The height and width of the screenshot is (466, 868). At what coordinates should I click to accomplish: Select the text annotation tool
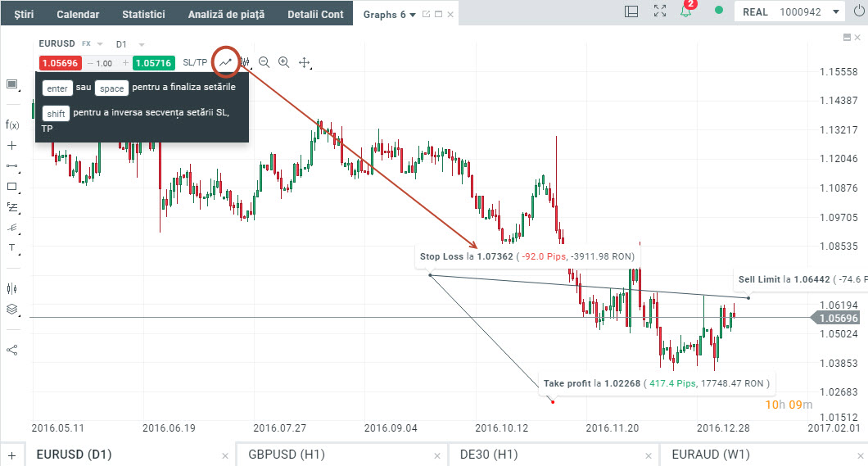[x=11, y=247]
